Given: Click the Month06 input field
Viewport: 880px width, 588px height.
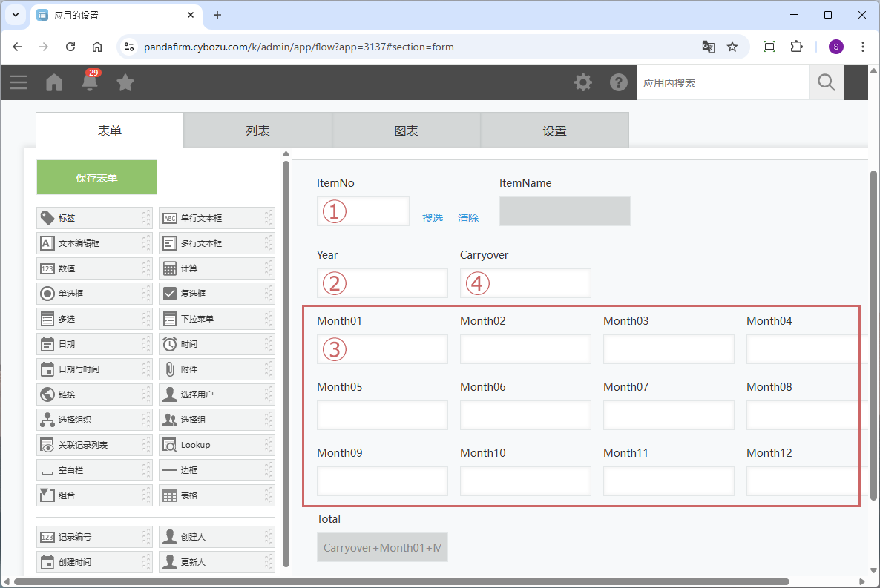Looking at the screenshot, I should pos(525,415).
